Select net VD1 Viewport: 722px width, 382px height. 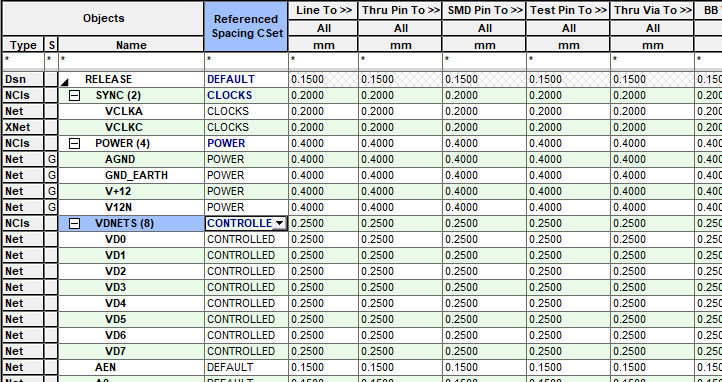115,255
